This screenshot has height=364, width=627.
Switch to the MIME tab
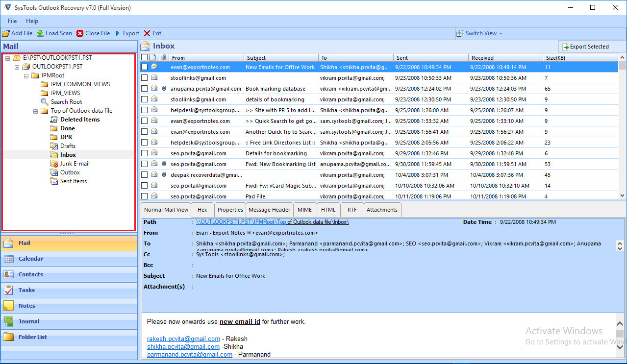point(304,210)
